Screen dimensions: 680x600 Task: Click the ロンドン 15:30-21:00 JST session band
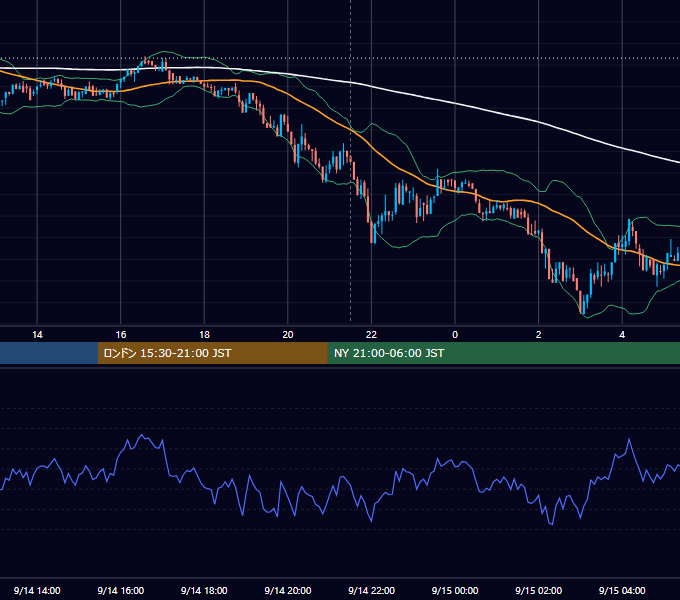(212, 353)
